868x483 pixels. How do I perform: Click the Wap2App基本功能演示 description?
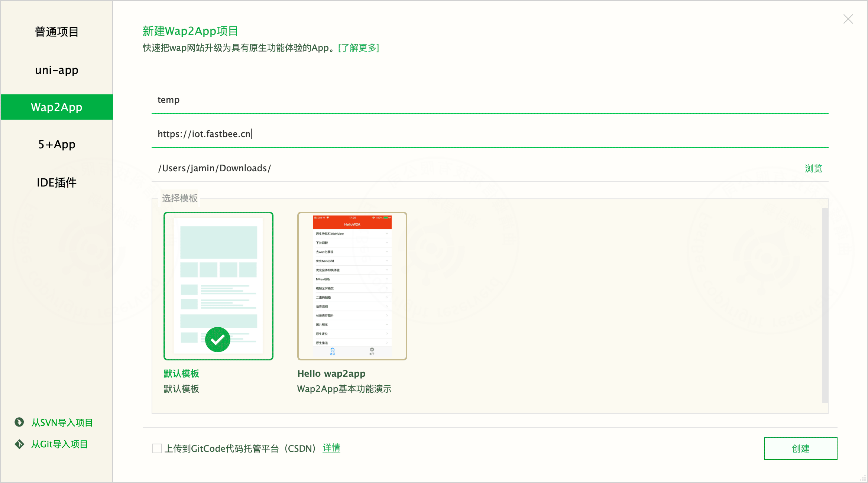point(344,389)
